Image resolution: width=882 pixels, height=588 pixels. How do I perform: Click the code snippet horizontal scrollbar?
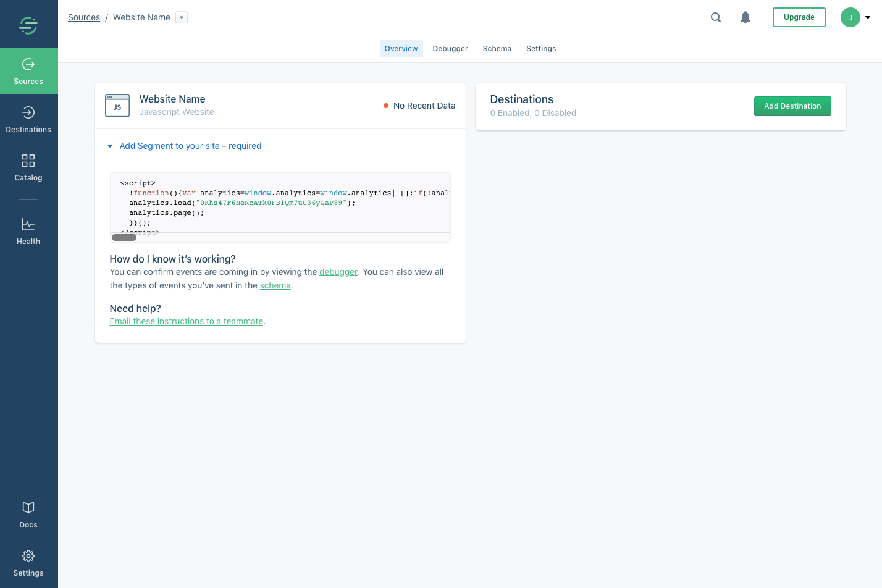pos(124,237)
